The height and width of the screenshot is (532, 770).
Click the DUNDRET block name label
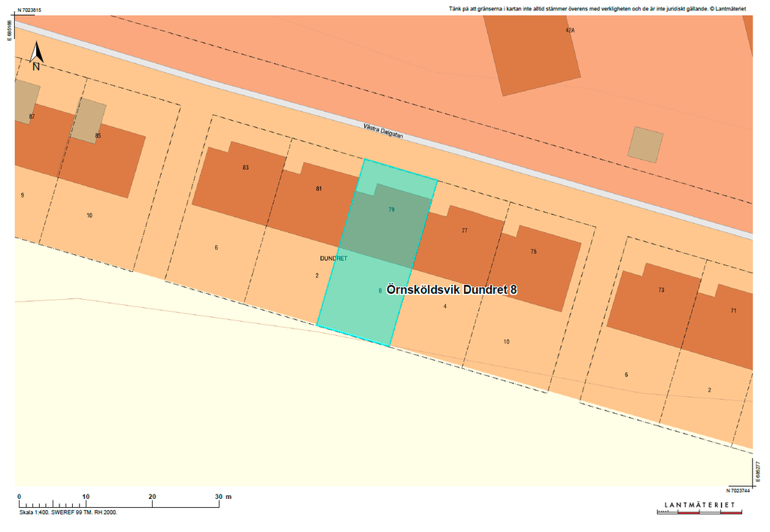click(333, 258)
